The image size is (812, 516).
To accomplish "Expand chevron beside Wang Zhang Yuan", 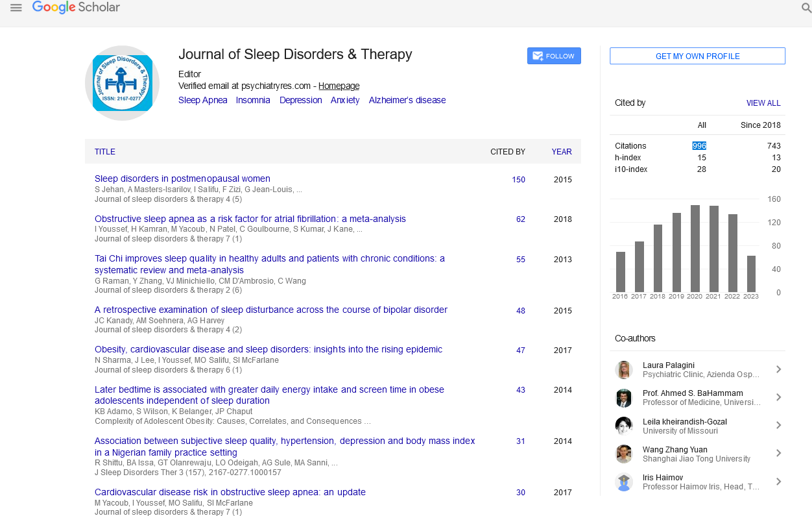I will [778, 454].
